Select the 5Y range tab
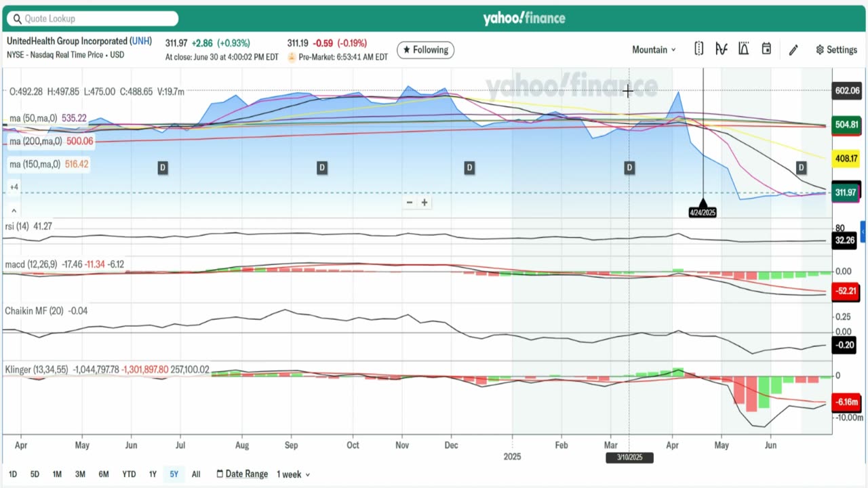868x488 pixels. coord(174,474)
